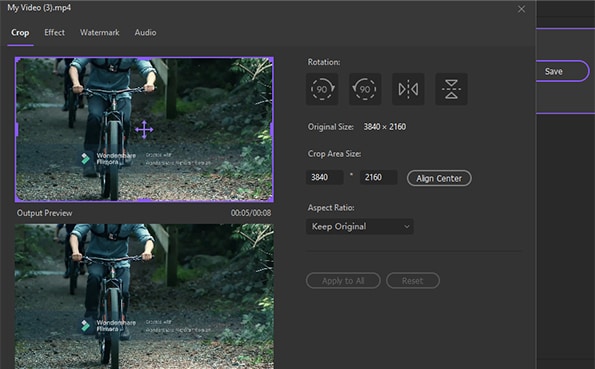The image size is (595, 369).
Task: Switch to the Crop tab
Action: 20,33
